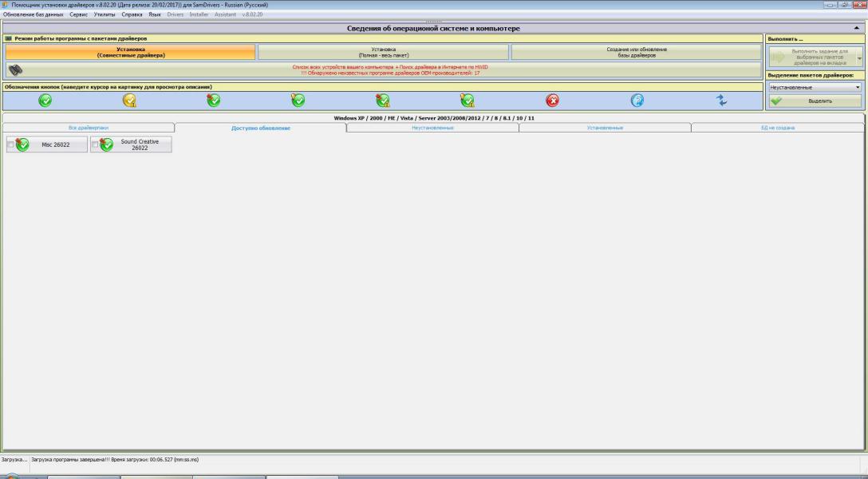The image size is (868, 479).
Task: Click the red X legend icon
Action: pos(552,100)
